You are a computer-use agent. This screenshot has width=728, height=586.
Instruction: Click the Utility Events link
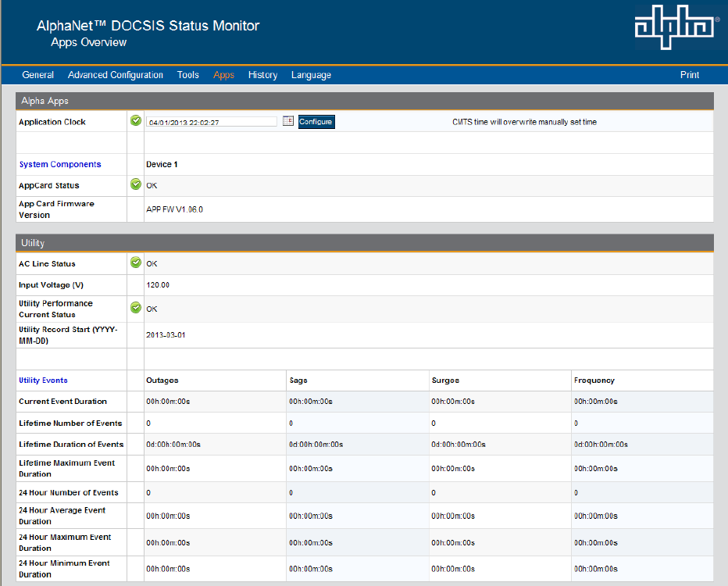coord(43,381)
